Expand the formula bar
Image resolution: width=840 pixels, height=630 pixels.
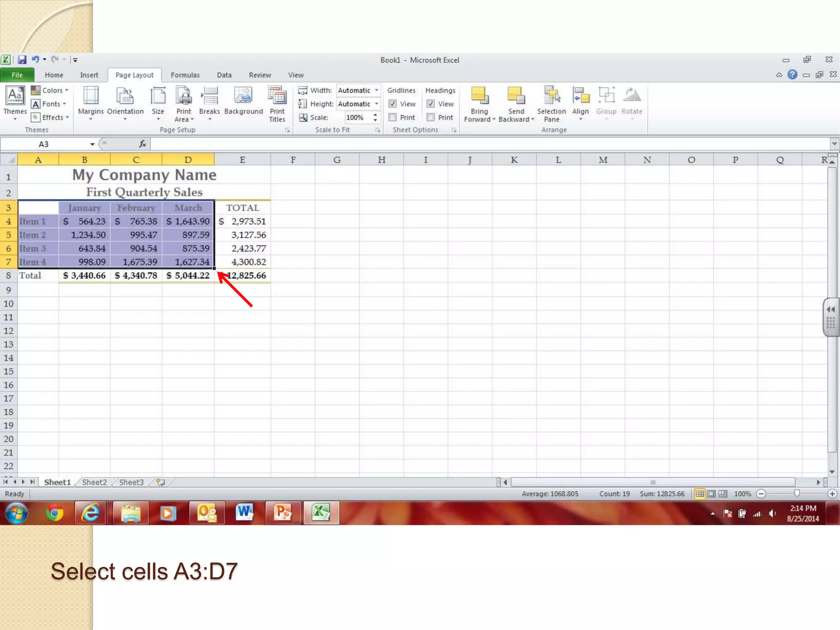click(834, 144)
